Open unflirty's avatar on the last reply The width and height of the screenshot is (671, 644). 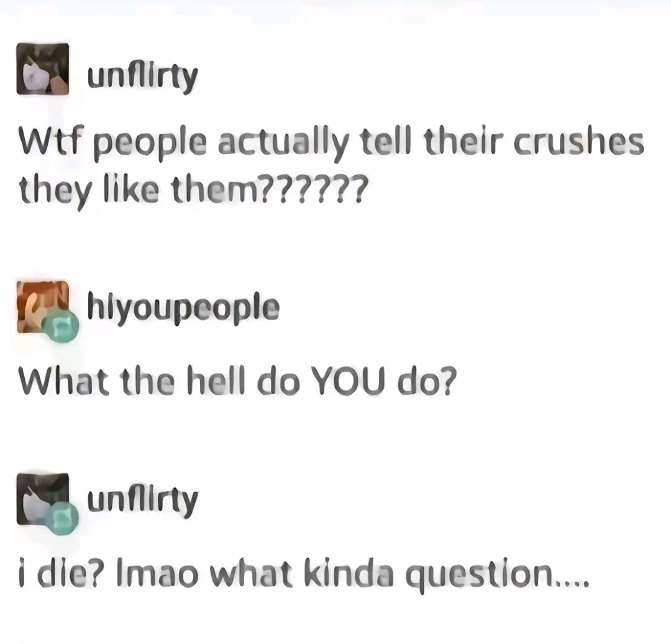pyautogui.click(x=42, y=499)
